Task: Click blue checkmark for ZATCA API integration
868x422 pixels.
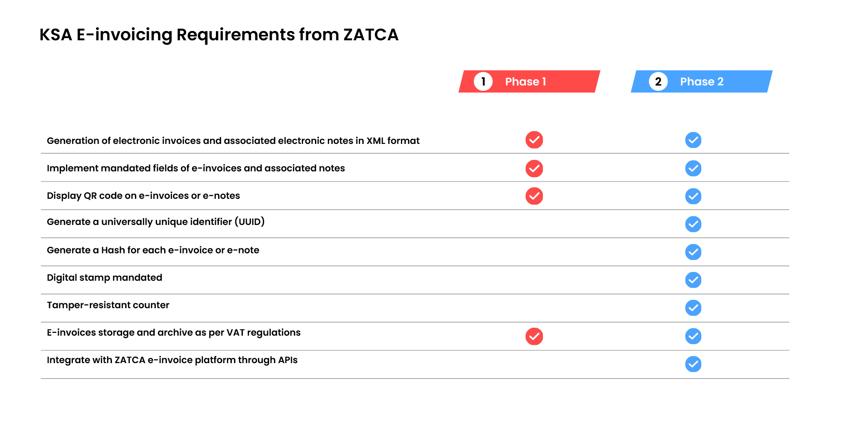Action: click(693, 364)
